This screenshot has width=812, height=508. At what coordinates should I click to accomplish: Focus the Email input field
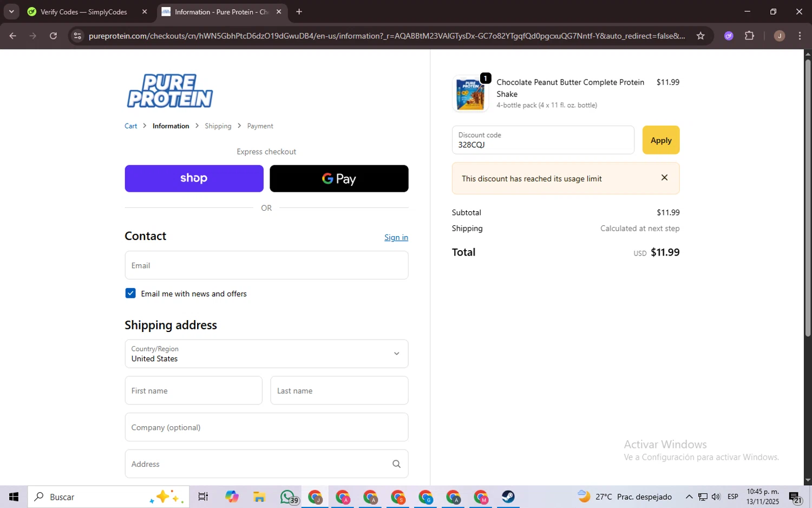(266, 265)
